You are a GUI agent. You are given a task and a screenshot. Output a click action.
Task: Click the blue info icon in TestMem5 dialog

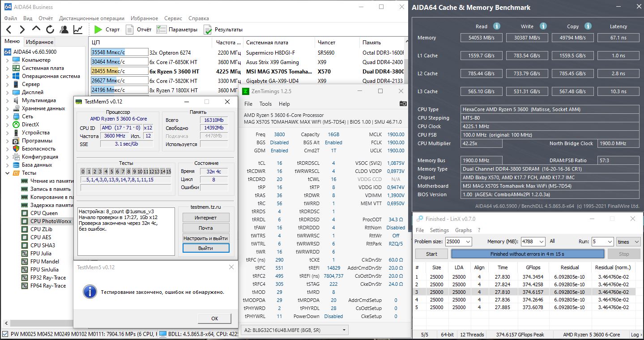click(90, 292)
